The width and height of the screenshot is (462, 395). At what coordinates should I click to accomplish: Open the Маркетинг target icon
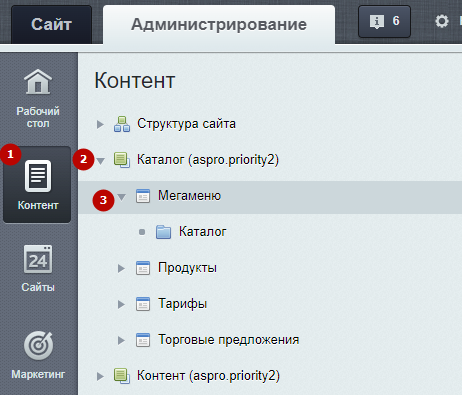pyautogui.click(x=38, y=345)
